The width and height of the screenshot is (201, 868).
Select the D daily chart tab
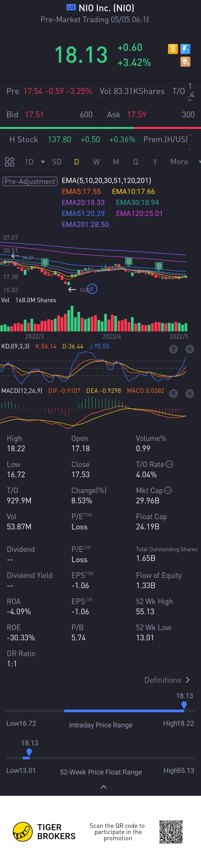pos(77,162)
